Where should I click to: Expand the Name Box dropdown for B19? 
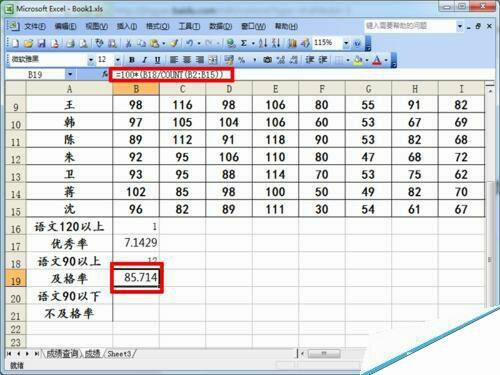(70, 74)
